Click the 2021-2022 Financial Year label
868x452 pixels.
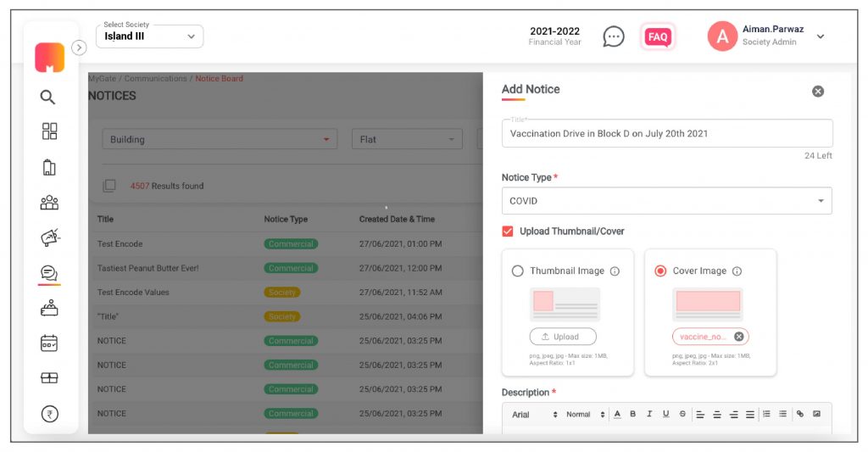point(554,36)
